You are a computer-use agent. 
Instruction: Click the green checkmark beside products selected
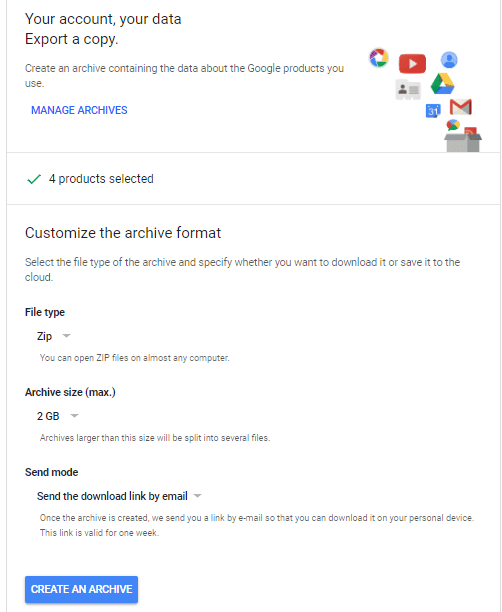[x=34, y=179]
